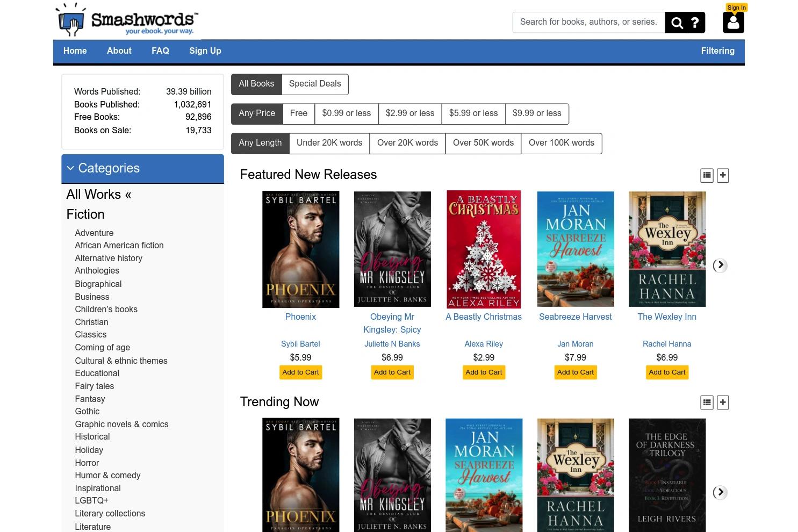Browse the African American fiction category
The image size is (798, 532).
click(x=119, y=246)
